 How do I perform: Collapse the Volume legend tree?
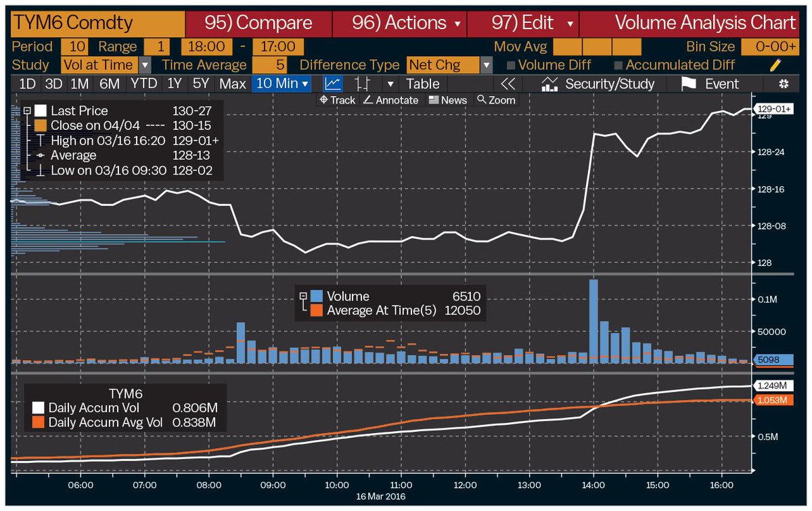point(303,296)
